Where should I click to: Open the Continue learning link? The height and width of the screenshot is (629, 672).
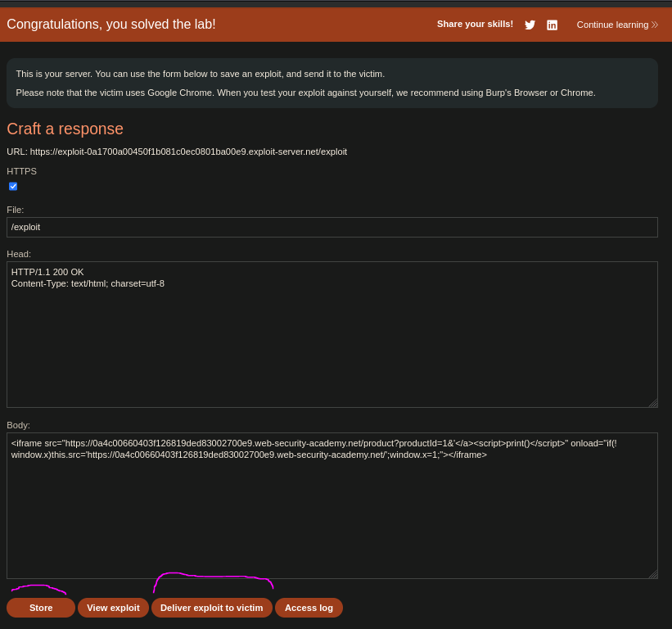617,25
